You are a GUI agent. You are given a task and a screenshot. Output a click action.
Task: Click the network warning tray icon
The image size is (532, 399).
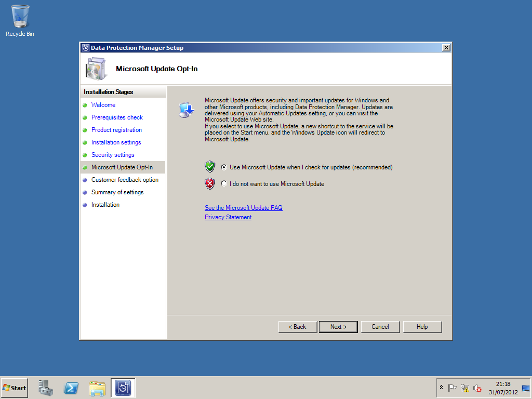(x=465, y=388)
